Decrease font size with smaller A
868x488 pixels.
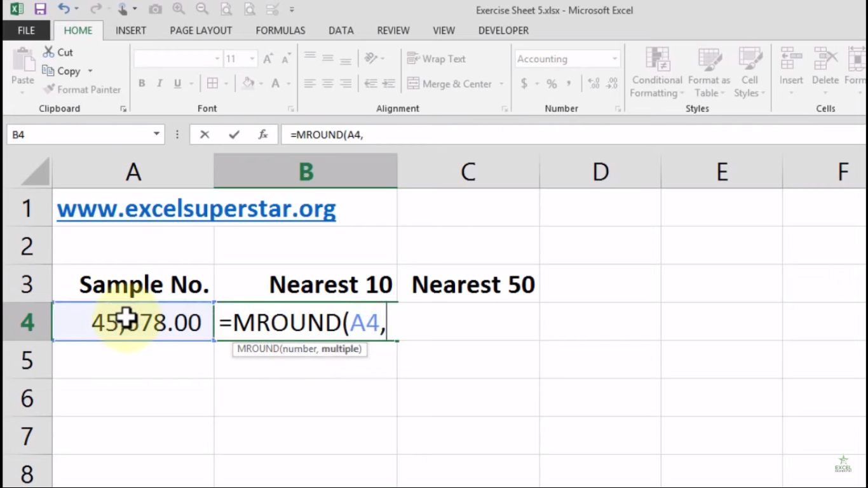286,58
